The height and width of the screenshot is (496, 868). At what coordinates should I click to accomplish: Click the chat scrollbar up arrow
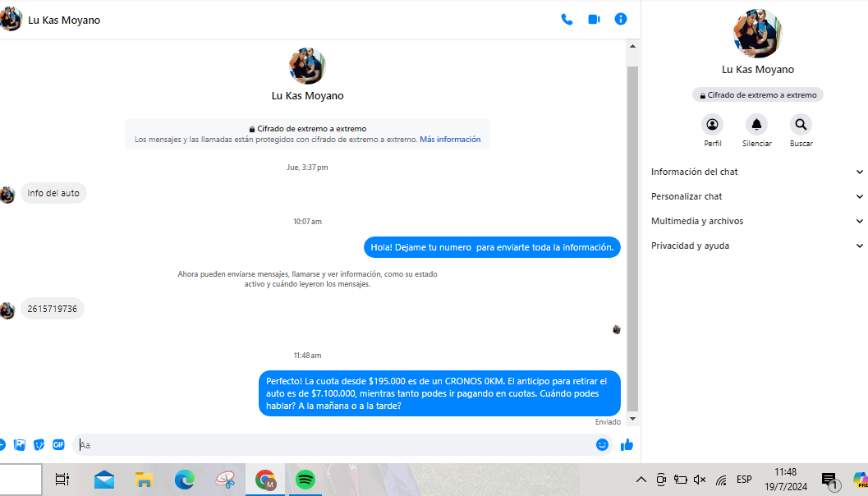633,46
